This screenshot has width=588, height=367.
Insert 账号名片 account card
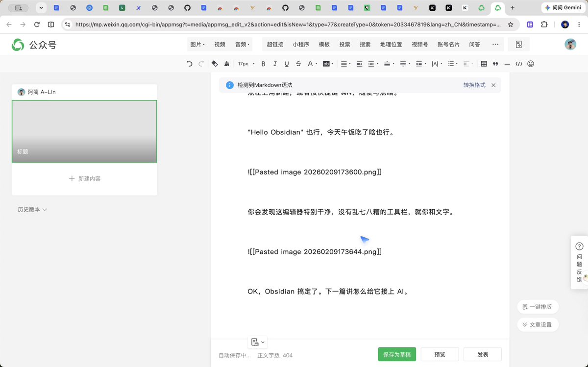(448, 44)
